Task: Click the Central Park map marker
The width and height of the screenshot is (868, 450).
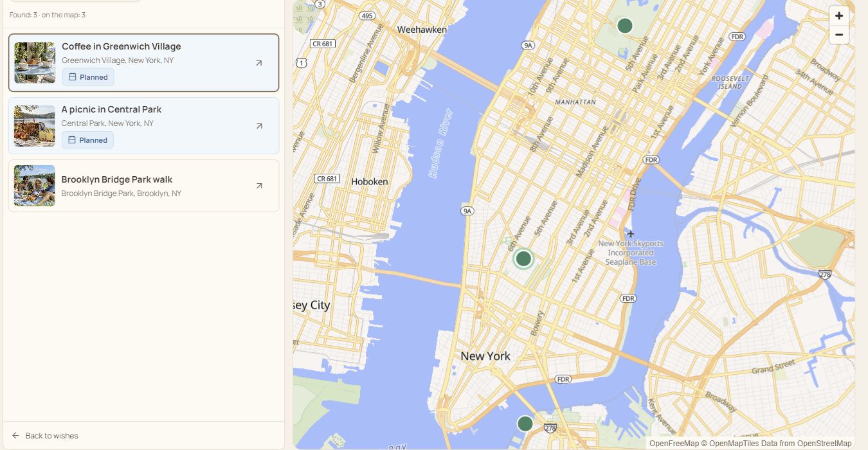Action: (x=625, y=26)
